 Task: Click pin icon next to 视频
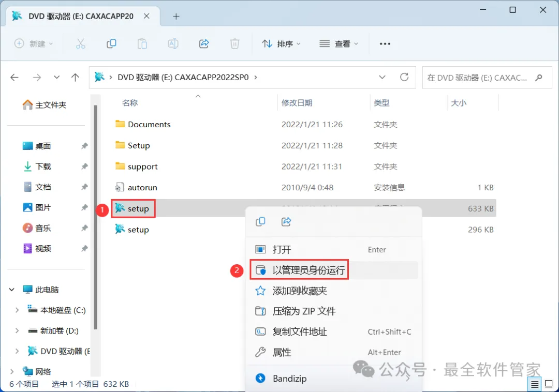click(x=84, y=249)
